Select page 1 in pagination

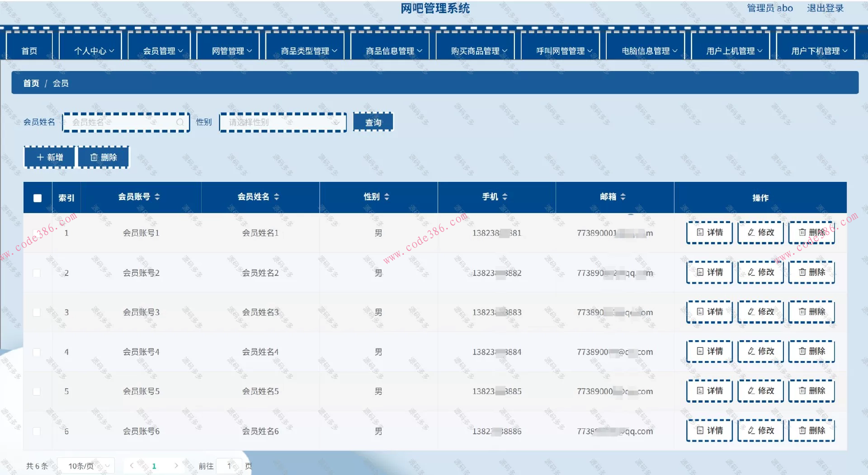(154, 466)
